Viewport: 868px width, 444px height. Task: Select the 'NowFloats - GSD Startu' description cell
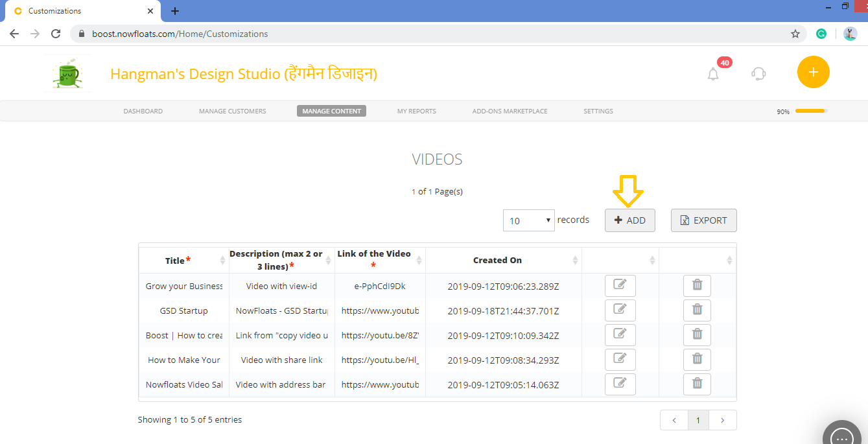(x=282, y=310)
